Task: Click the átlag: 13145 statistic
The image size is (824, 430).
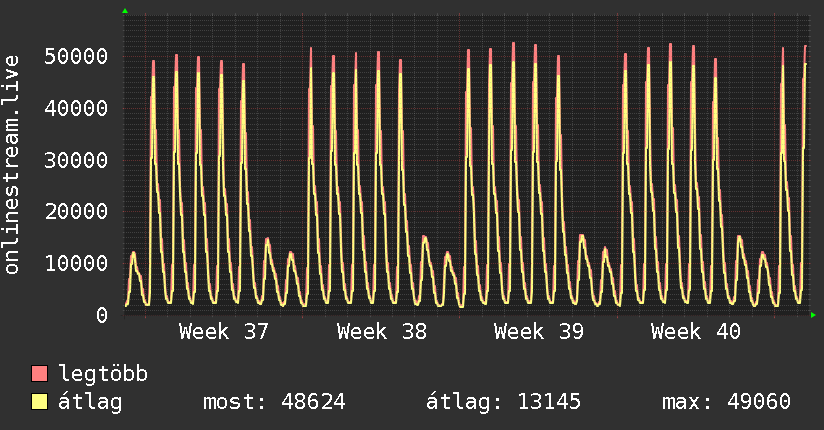Action: (503, 402)
